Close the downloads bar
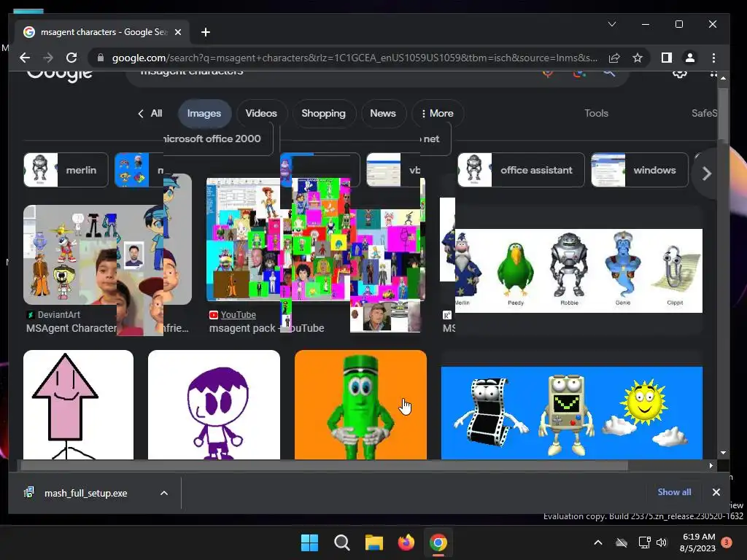 [x=716, y=492]
